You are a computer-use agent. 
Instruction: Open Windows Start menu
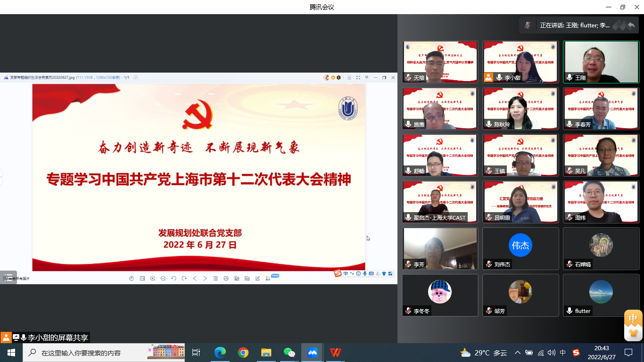(x=11, y=353)
